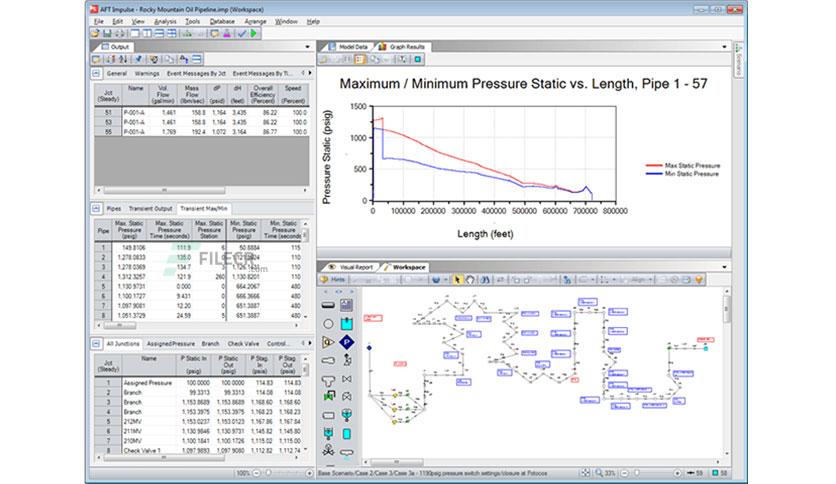Click the save diskette toolbar icon

click(107, 34)
